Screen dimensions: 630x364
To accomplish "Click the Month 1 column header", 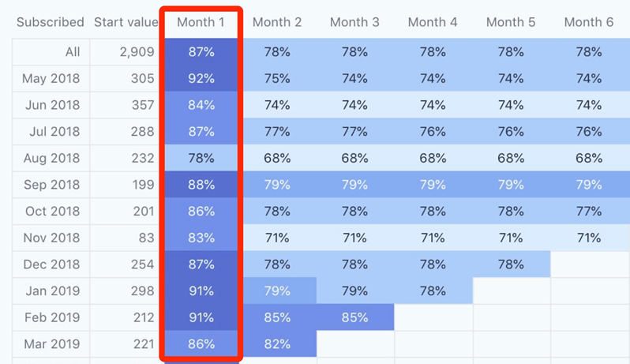I will coord(201,22).
